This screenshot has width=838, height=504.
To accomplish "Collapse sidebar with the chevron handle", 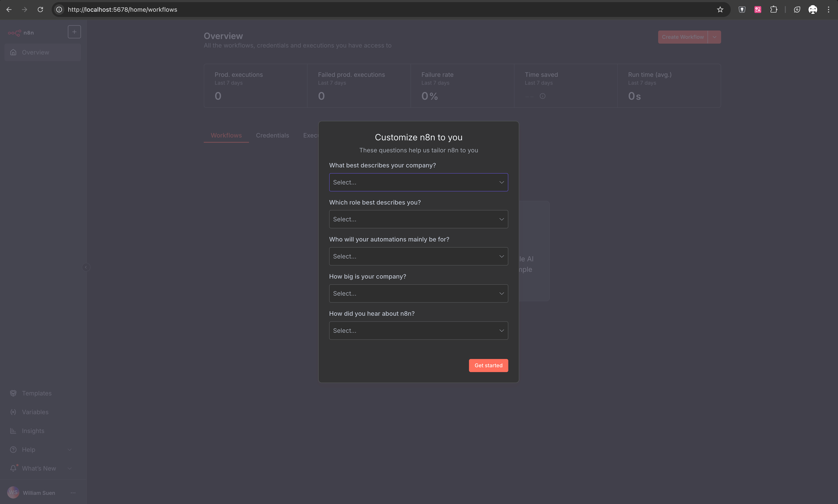I will (x=86, y=267).
